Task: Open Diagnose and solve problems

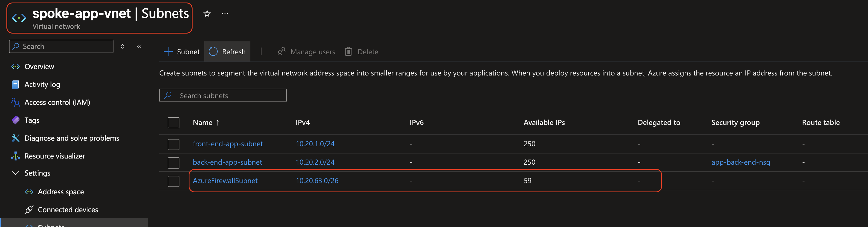Action: 72,138
